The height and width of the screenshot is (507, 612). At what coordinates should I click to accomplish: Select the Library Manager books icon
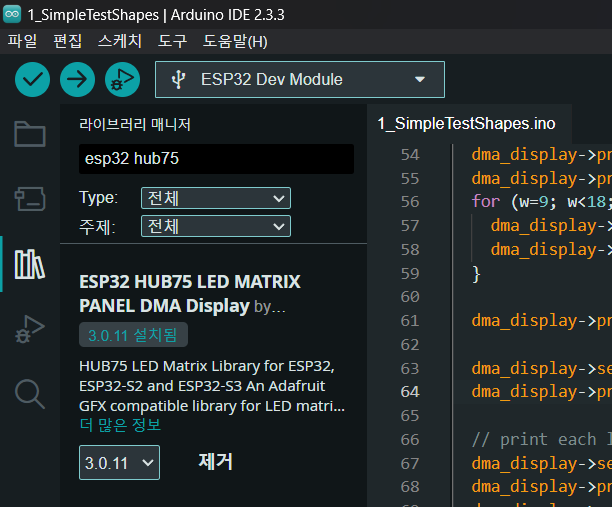(30, 265)
